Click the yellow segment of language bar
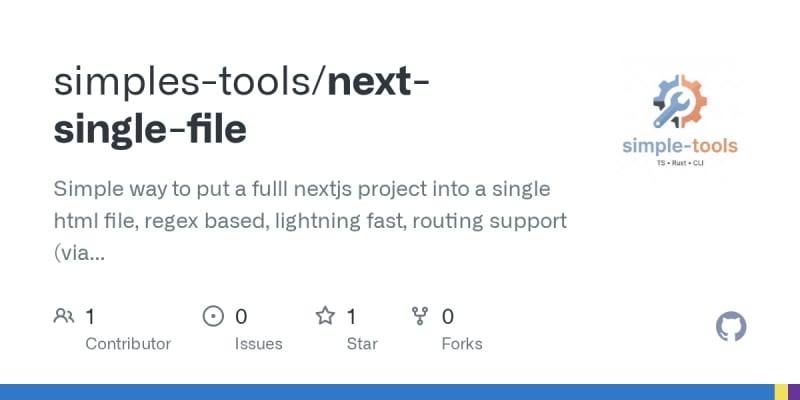This screenshot has height=400, width=800. (780, 391)
